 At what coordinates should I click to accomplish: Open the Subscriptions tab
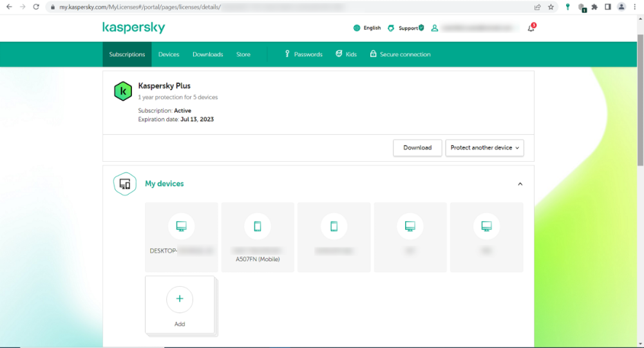(127, 54)
